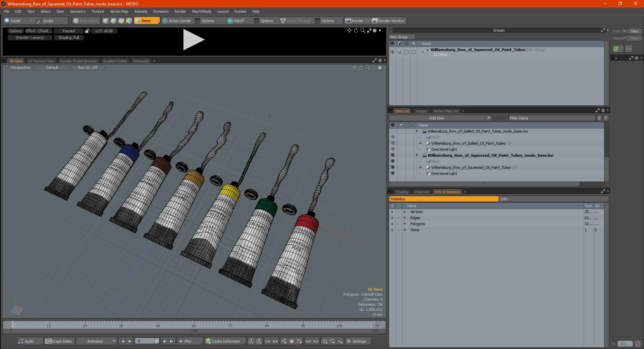Open Graph Editor
The image size is (644, 349).
[x=59, y=341]
